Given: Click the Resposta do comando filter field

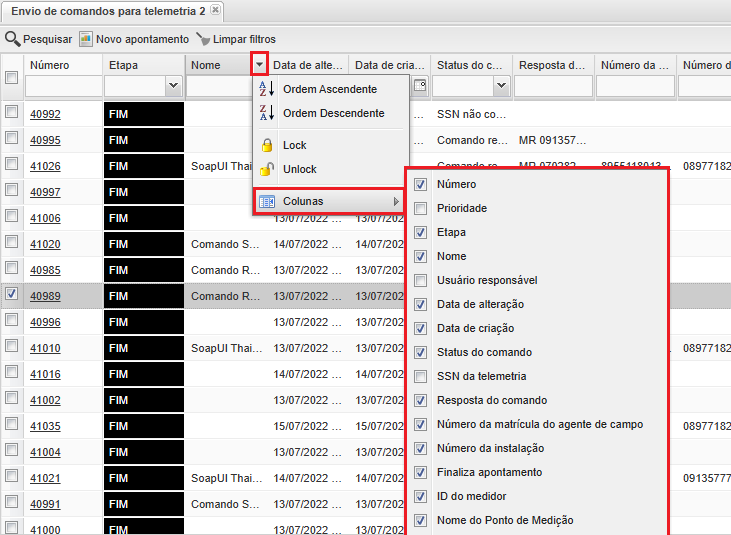Looking at the screenshot, I should (553, 86).
